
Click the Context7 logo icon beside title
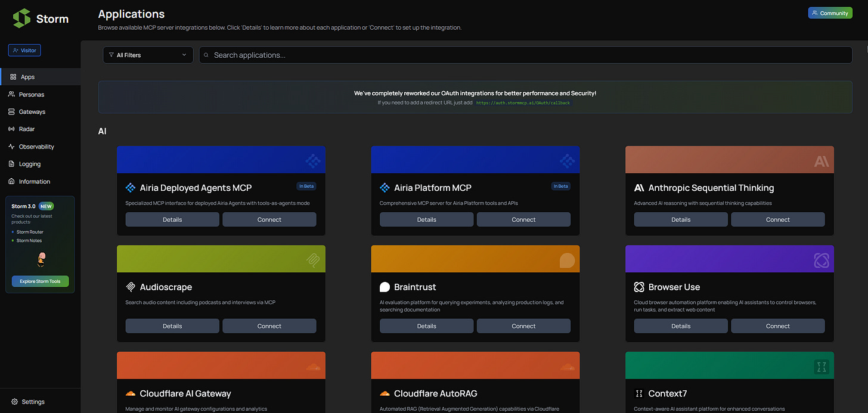point(639,394)
